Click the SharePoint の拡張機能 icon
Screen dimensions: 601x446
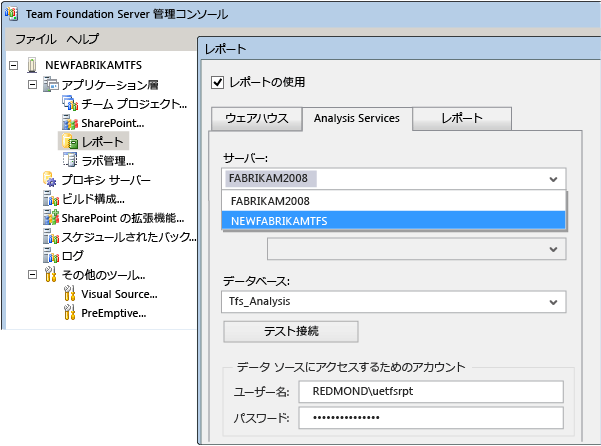(51, 218)
